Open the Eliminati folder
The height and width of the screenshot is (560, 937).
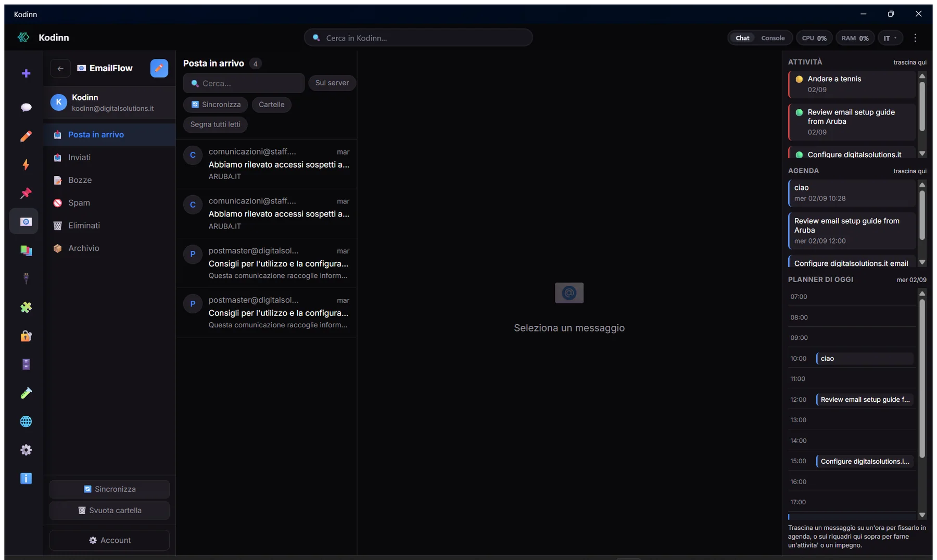point(110,225)
